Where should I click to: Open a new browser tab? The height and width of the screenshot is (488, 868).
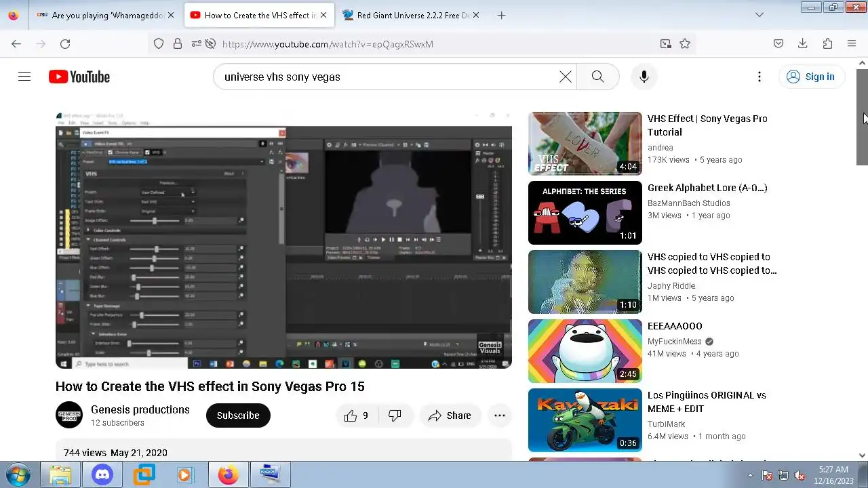pos(501,15)
